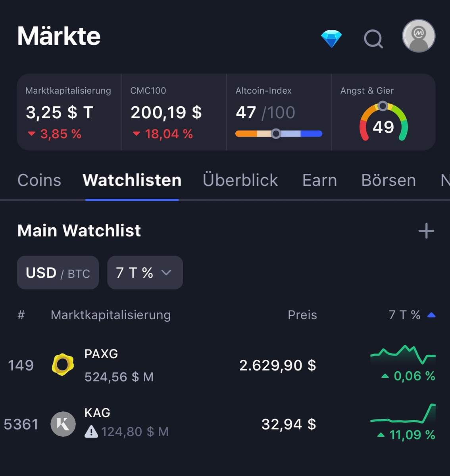Tap the blue diamond rewards icon
The image size is (450, 476).
pos(331,38)
